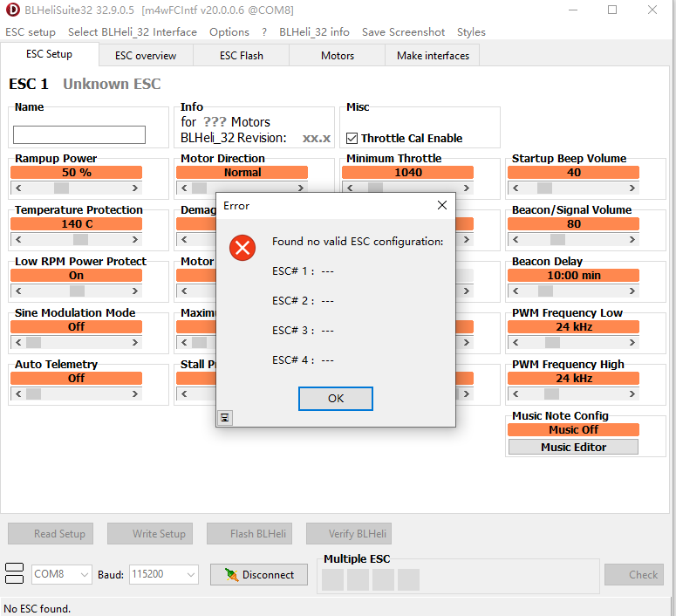This screenshot has width=676, height=616.
Task: Increase Startup Beep Volume with right arrow
Action: pyautogui.click(x=632, y=188)
